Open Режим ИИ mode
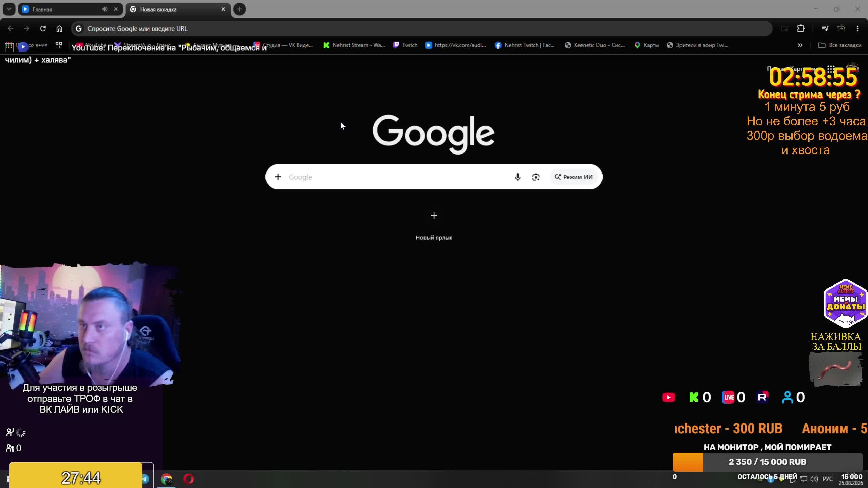 573,177
